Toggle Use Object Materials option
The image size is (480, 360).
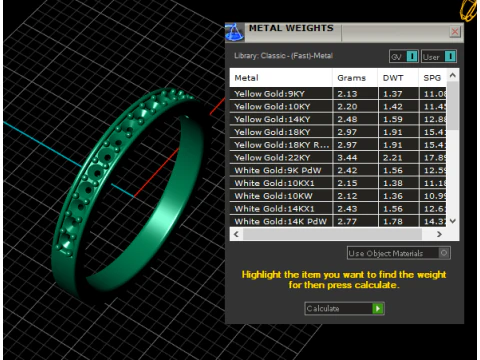399,253
